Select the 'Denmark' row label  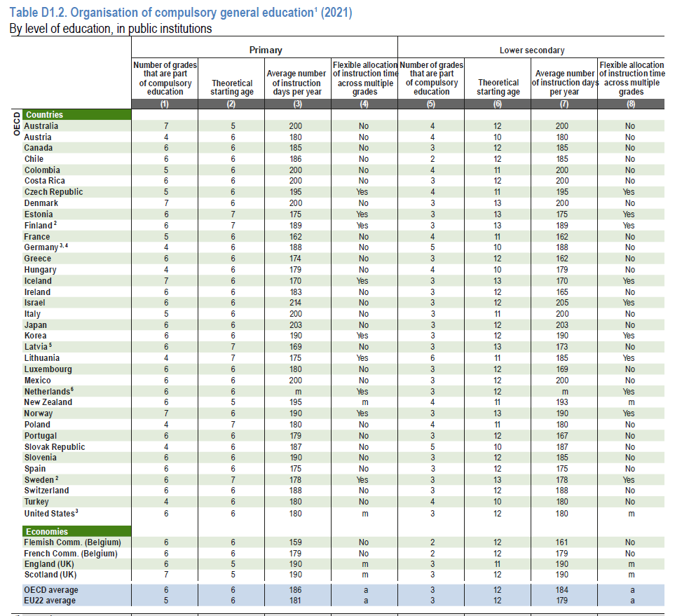click(41, 203)
